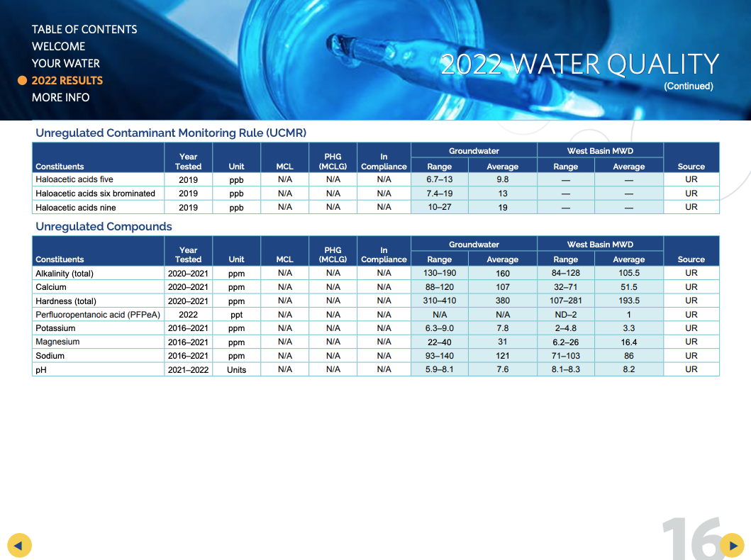
Task: Click Unregulated Contaminant Monitoring Rule heading
Action: pyautogui.click(x=171, y=133)
